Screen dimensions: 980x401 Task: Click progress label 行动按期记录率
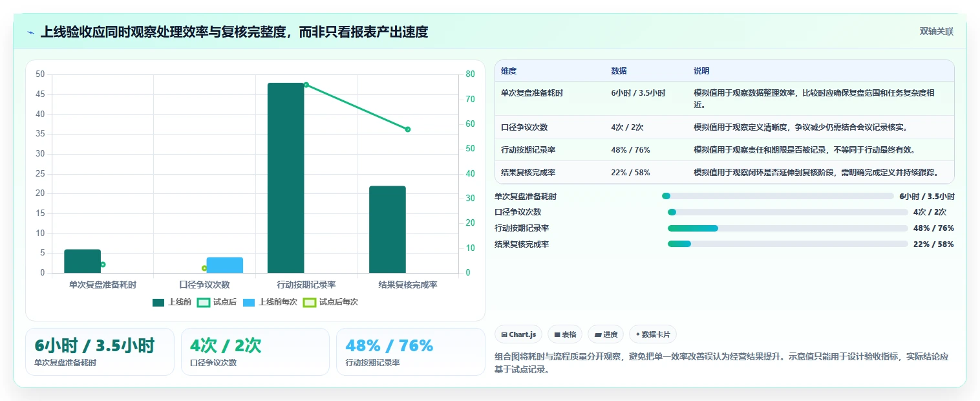[522, 228]
